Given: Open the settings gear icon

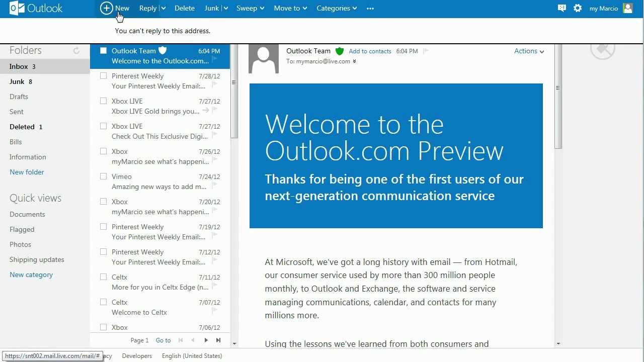Looking at the screenshot, I should click(578, 8).
